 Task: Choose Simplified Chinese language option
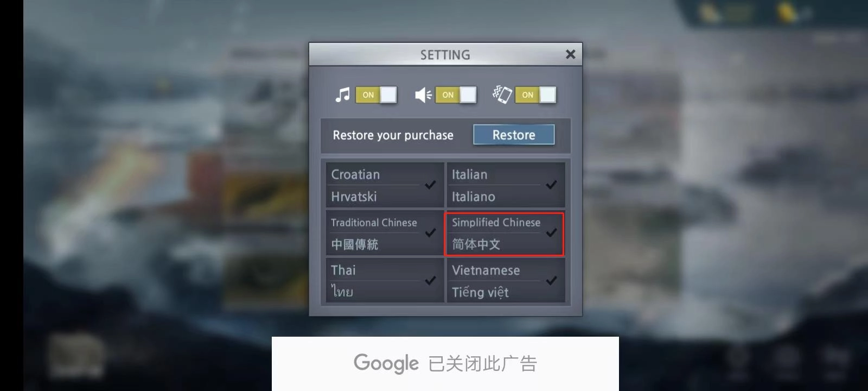coord(506,233)
